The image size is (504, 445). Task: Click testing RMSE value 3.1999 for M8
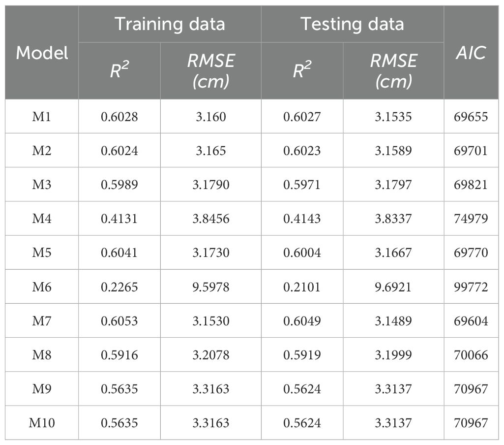tap(393, 355)
